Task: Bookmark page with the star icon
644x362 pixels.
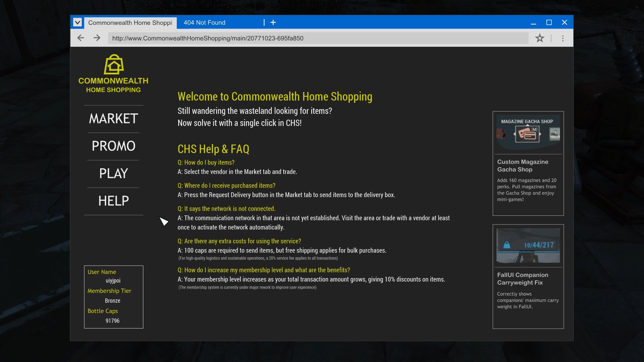Action: 540,38
